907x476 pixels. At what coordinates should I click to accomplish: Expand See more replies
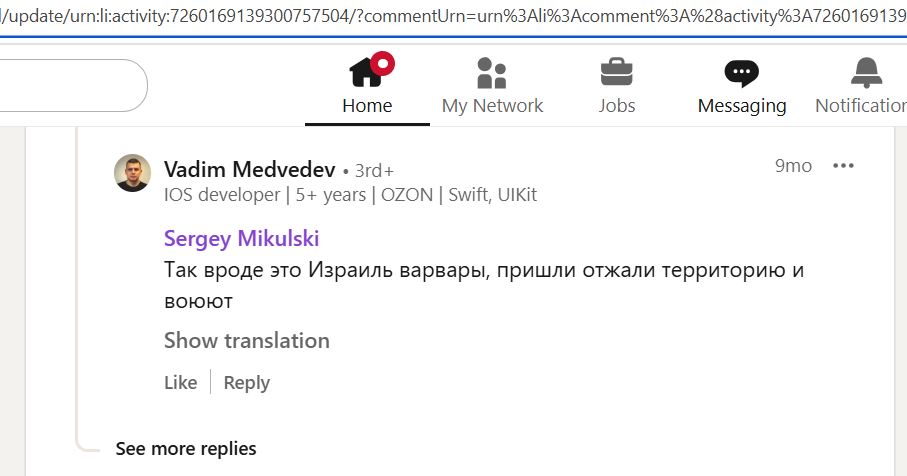(186, 448)
